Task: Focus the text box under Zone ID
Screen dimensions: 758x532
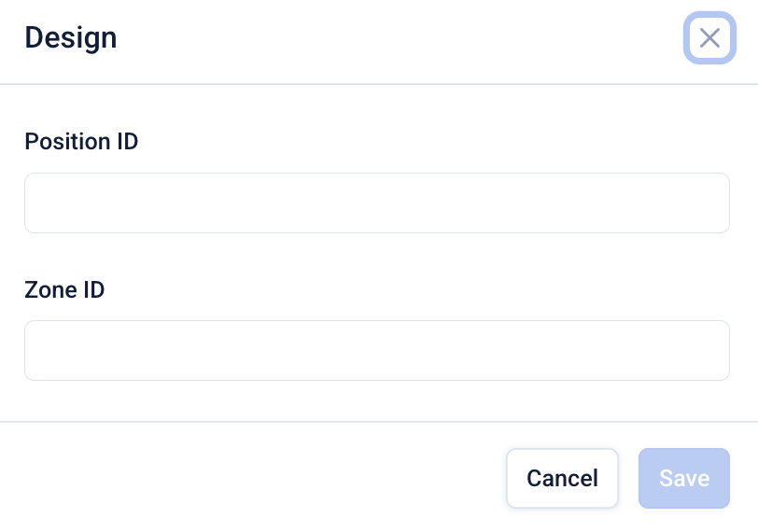Action: [376, 350]
